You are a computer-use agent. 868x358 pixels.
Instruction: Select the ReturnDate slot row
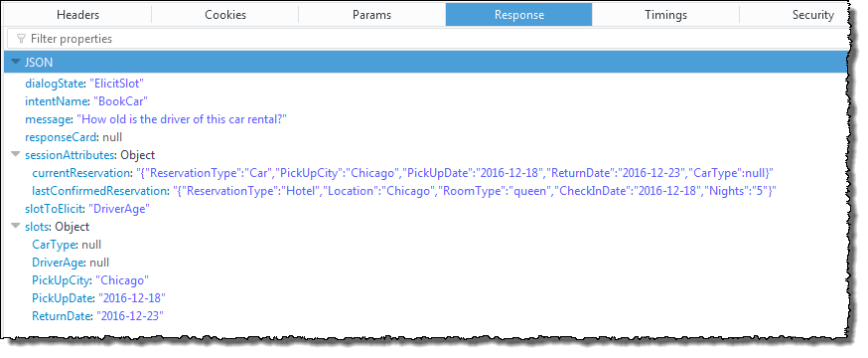(98, 316)
